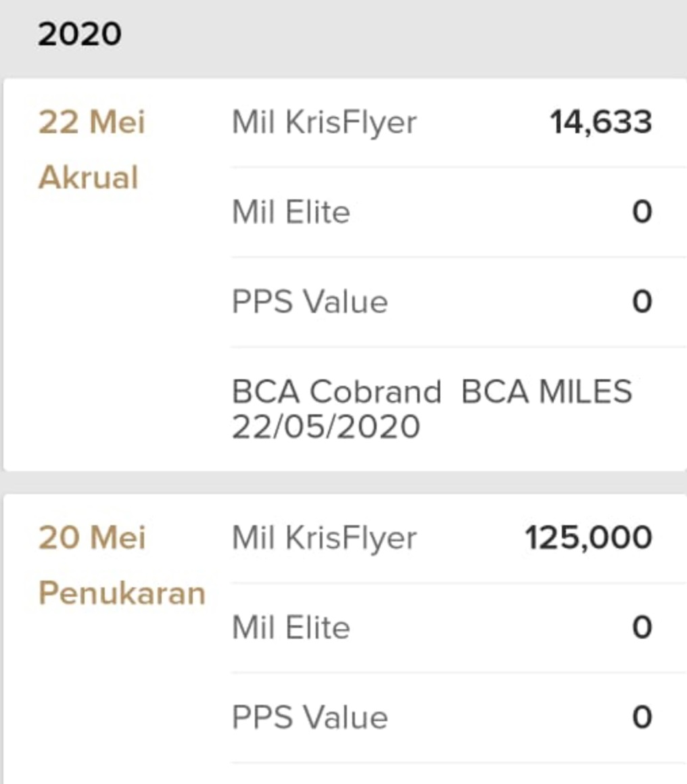Click Mil Elite row in Akrual entry
Viewport: 687px width, 784px height.
[x=458, y=212]
